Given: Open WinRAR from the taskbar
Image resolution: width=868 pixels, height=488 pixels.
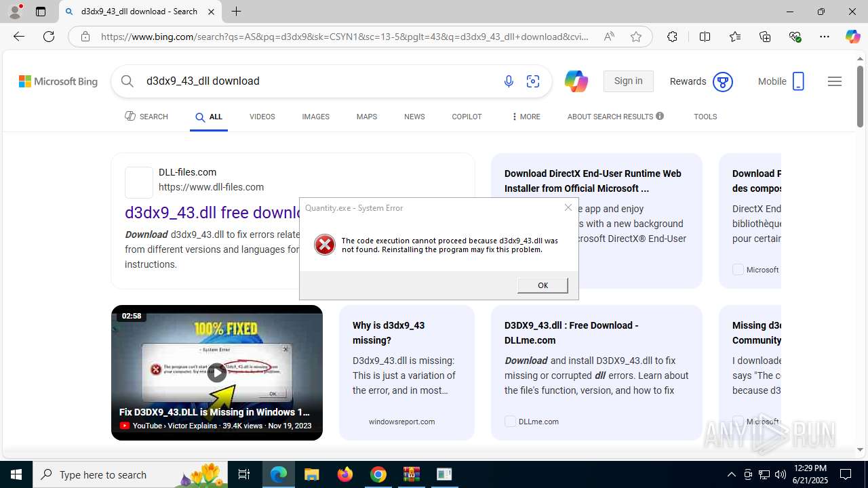Looking at the screenshot, I should [x=412, y=474].
